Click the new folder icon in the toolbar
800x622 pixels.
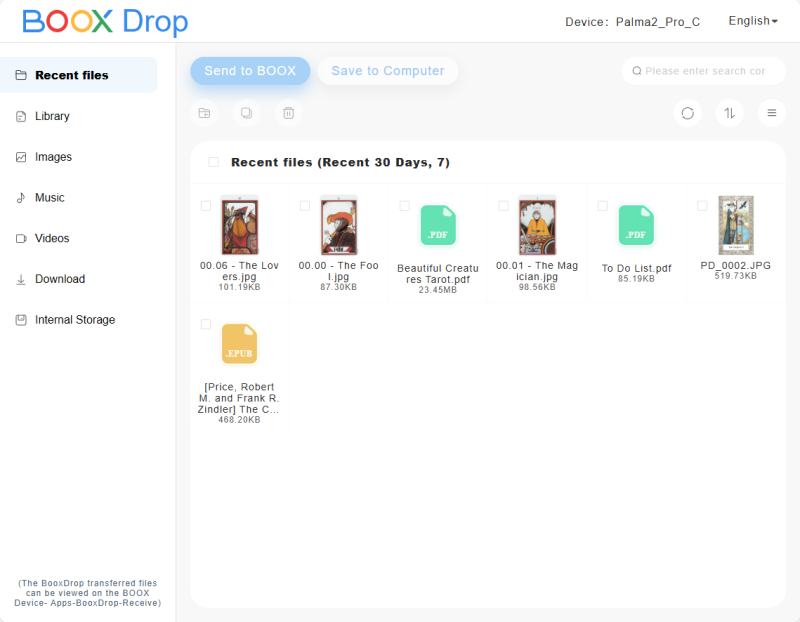tap(204, 113)
